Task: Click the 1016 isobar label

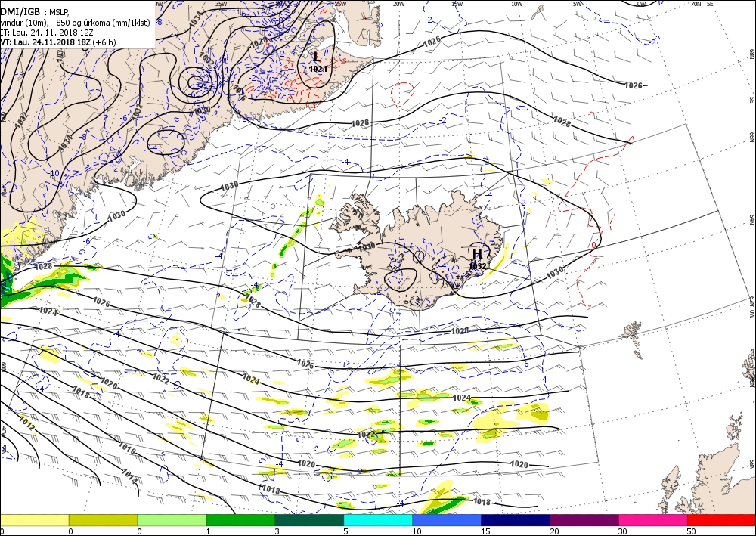Action: coord(127,448)
